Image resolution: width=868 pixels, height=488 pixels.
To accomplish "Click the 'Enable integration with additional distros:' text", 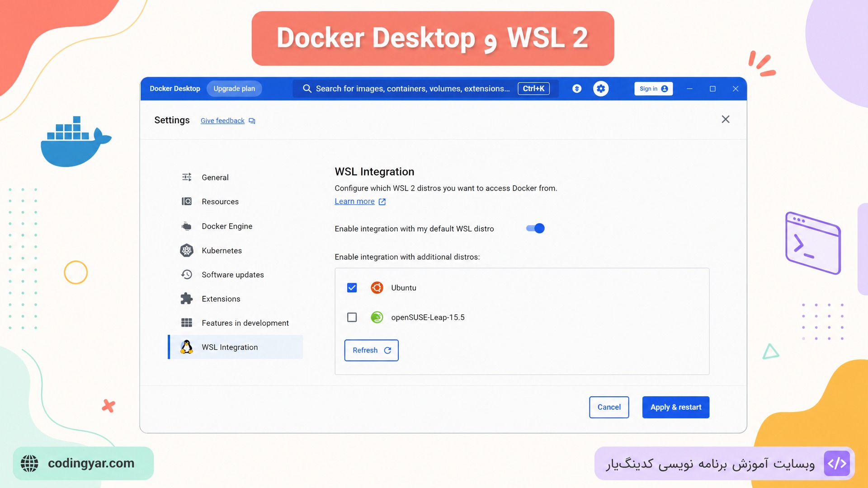I will point(407,257).
